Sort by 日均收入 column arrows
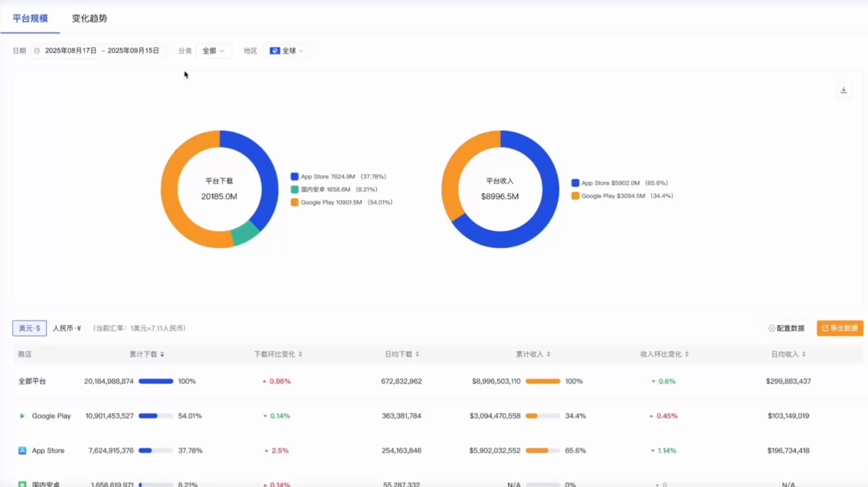The image size is (868, 487). (x=804, y=354)
